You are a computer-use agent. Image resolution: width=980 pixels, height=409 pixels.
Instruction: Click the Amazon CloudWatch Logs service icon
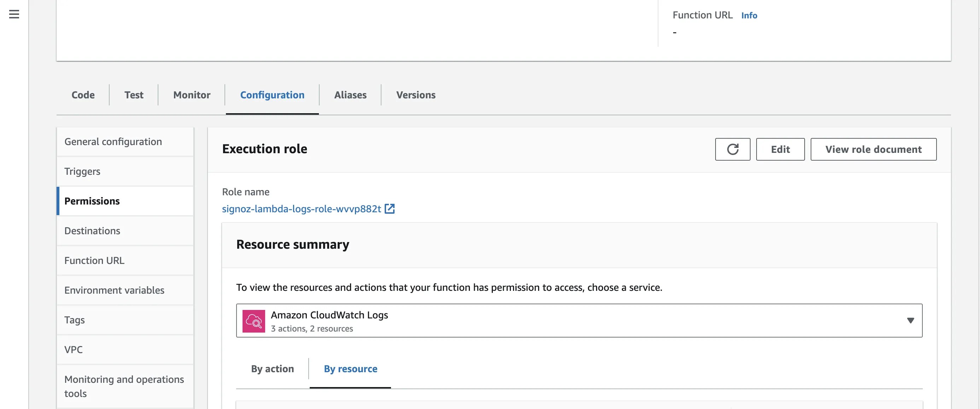tap(254, 321)
